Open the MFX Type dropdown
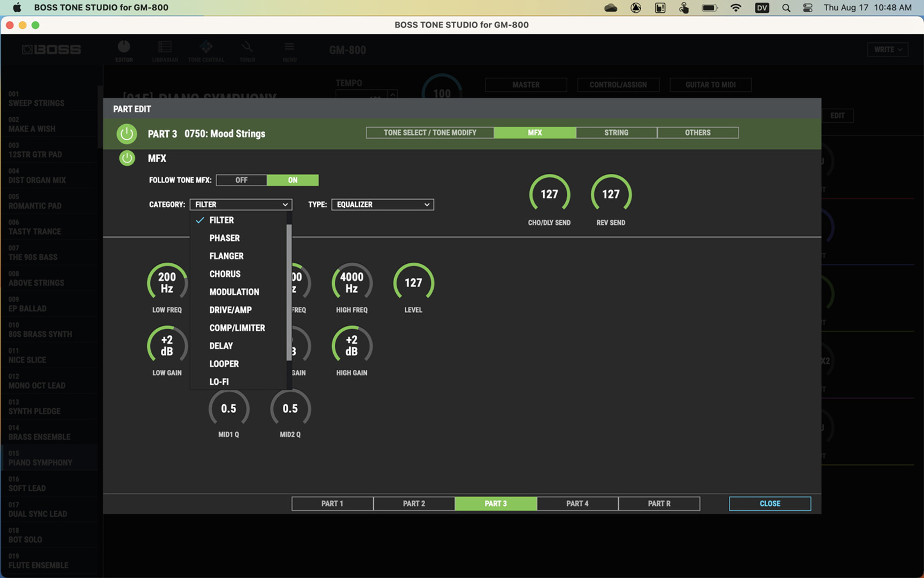This screenshot has height=578, width=924. tap(382, 204)
